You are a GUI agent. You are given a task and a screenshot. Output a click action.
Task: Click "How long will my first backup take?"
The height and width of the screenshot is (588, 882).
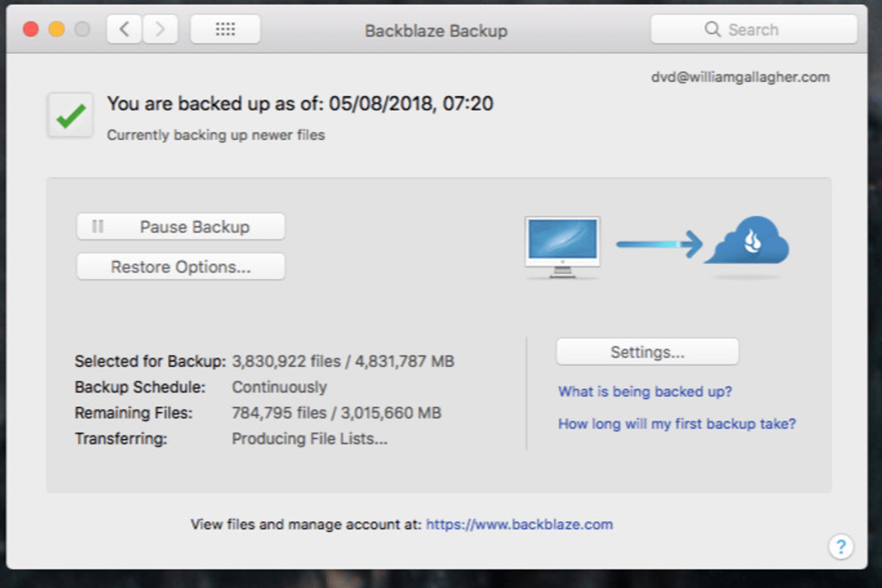coord(676,424)
